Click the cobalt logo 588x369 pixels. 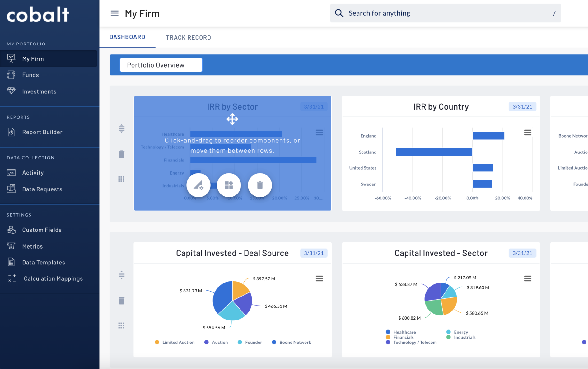click(38, 15)
